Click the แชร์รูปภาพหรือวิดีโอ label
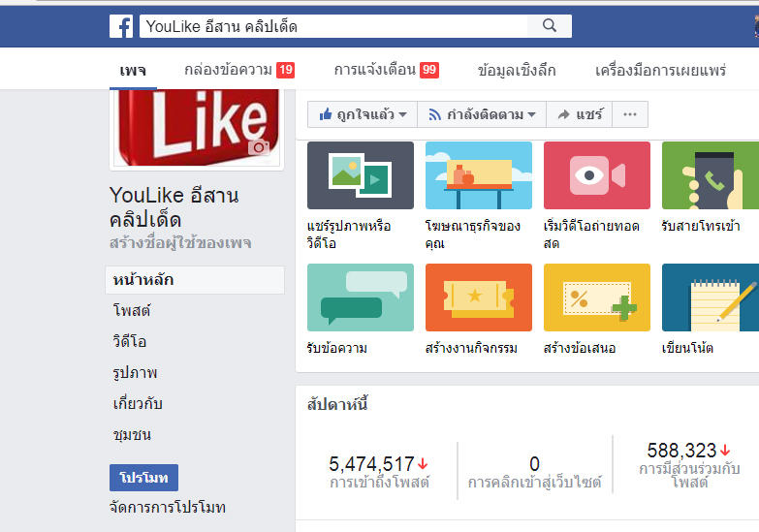Screen dimensions: 759x532 [349, 235]
